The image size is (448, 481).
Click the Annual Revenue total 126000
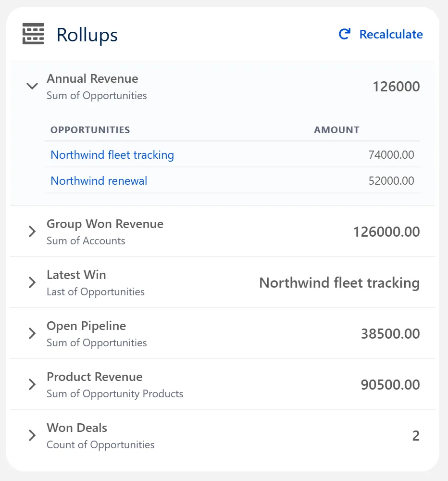(x=396, y=87)
